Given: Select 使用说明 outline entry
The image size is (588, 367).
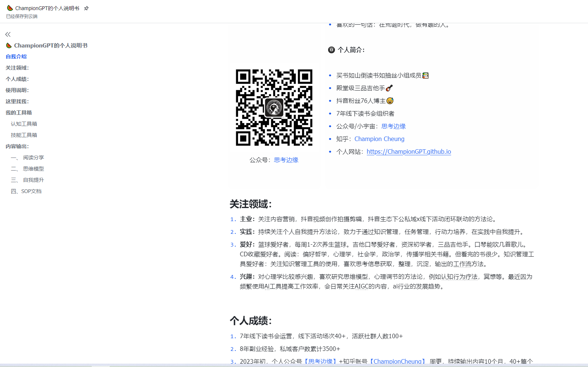Looking at the screenshot, I should click(x=17, y=90).
